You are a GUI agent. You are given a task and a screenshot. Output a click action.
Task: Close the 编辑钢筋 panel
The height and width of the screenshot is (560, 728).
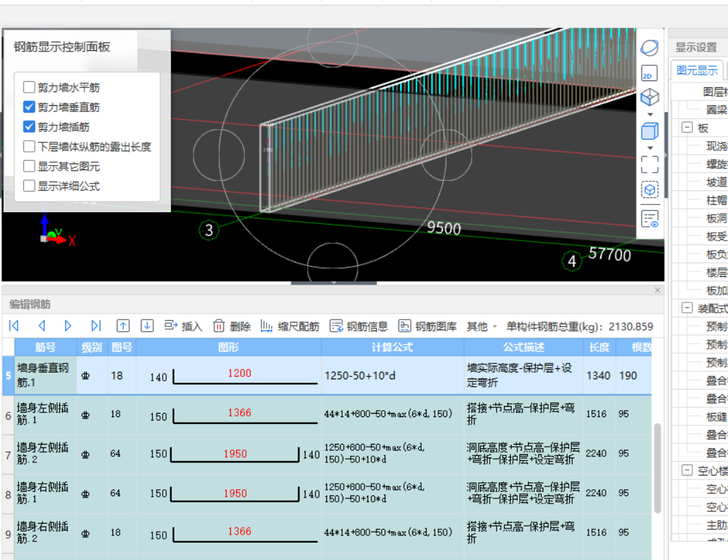[657, 290]
